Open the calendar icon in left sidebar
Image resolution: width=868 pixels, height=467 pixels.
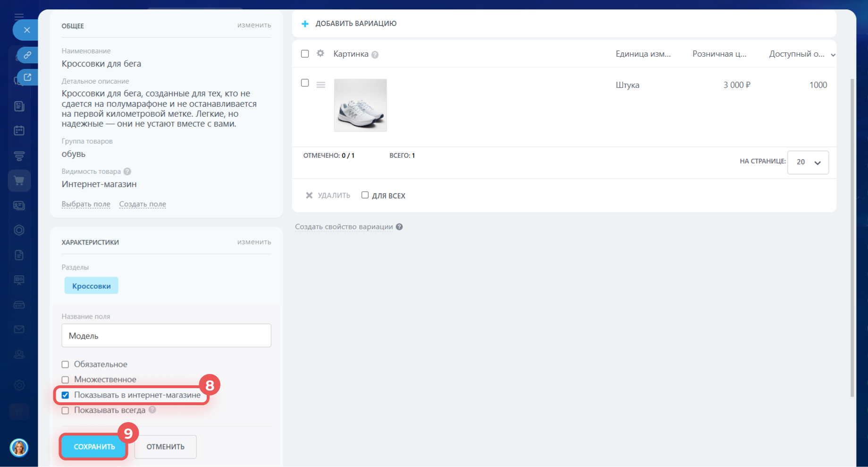pyautogui.click(x=19, y=131)
